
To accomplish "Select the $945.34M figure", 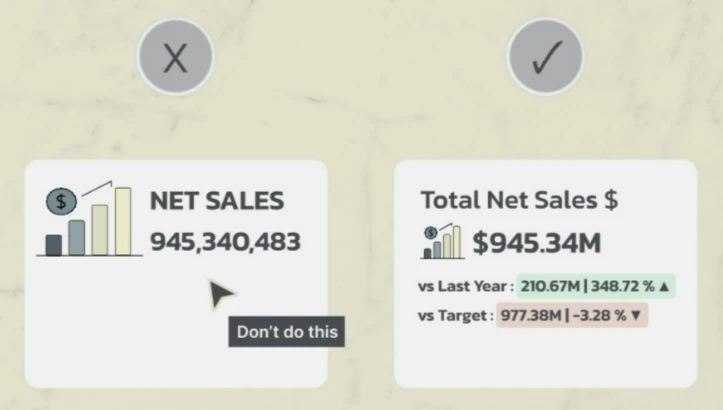I will (537, 243).
